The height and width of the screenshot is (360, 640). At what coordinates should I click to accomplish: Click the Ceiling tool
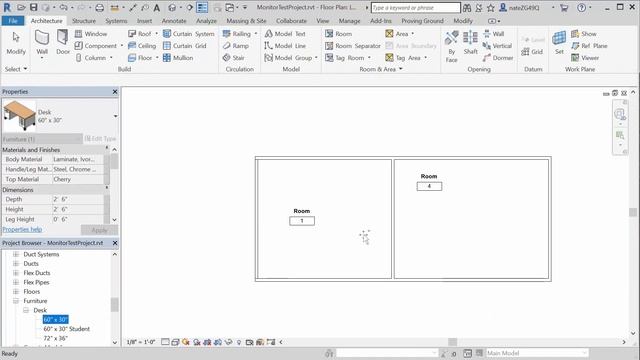pyautogui.click(x=142, y=46)
